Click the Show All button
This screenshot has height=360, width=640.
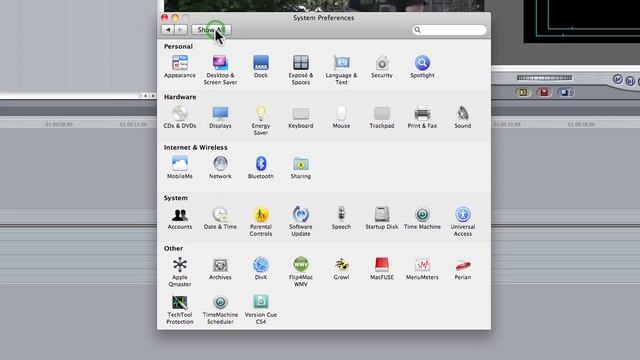click(x=211, y=30)
